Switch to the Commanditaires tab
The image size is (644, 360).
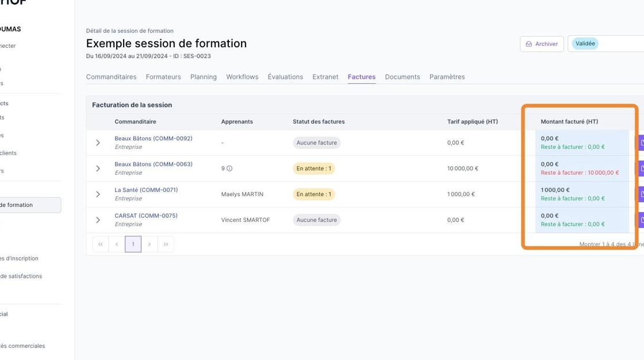[x=111, y=77]
